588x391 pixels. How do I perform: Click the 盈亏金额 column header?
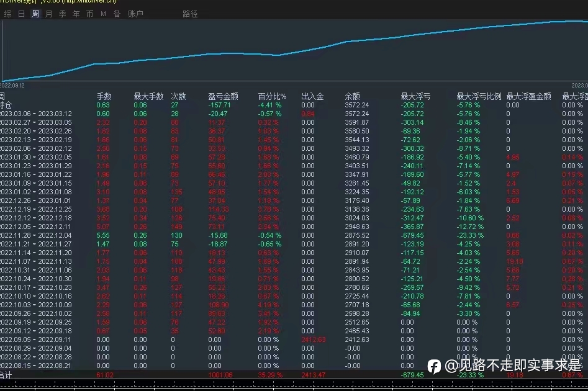tap(223, 96)
